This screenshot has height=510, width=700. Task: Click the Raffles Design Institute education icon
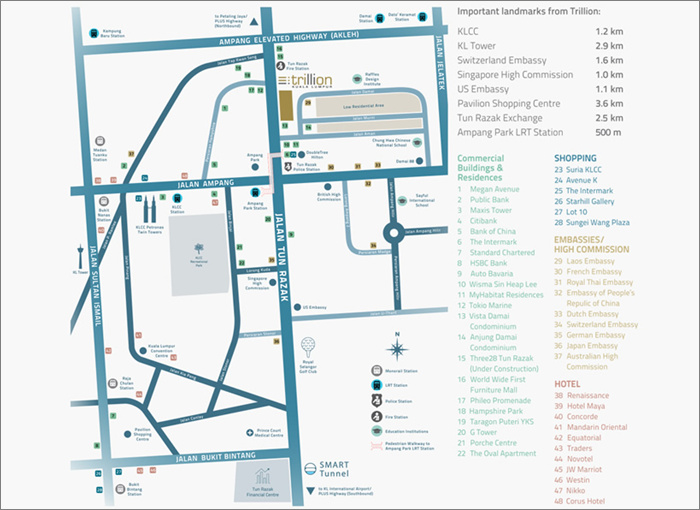357,79
